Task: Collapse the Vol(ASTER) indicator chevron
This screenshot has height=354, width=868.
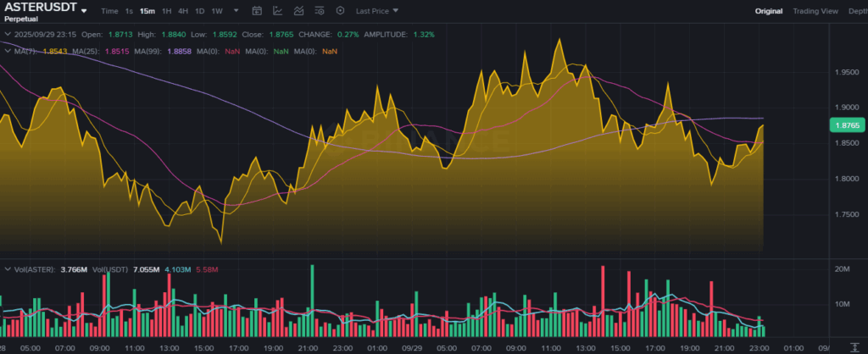Action: pyautogui.click(x=7, y=269)
